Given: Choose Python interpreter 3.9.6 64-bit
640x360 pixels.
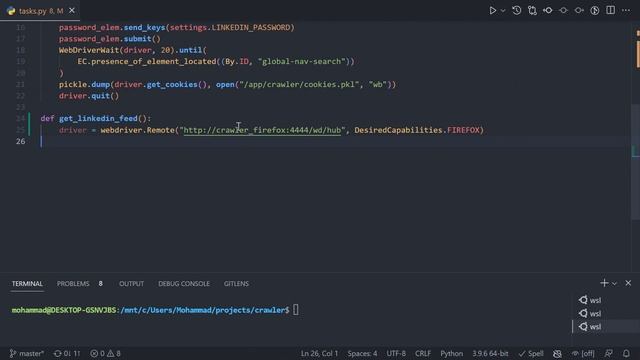Looking at the screenshot, I should [x=490, y=353].
